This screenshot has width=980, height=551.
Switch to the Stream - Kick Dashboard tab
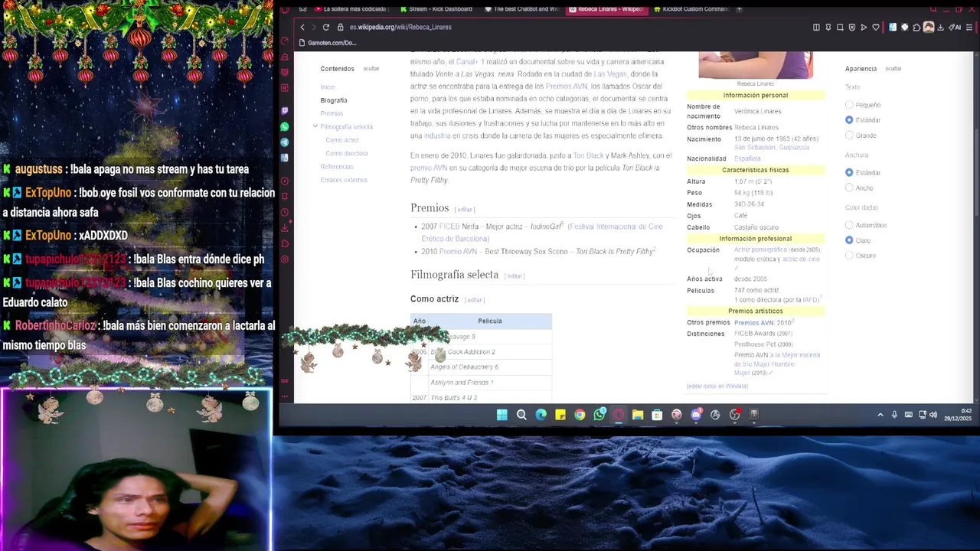(436, 9)
